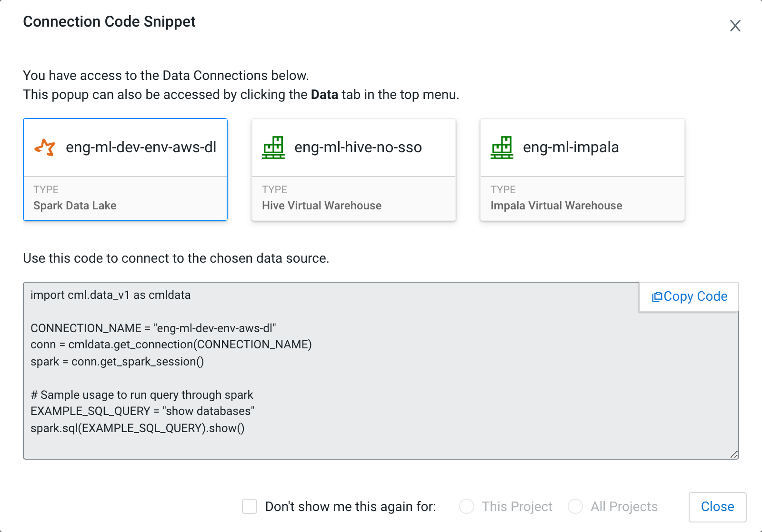The image size is (762, 532).
Task: Enable the "Don't show me this again" checkbox
Action: pos(250,506)
